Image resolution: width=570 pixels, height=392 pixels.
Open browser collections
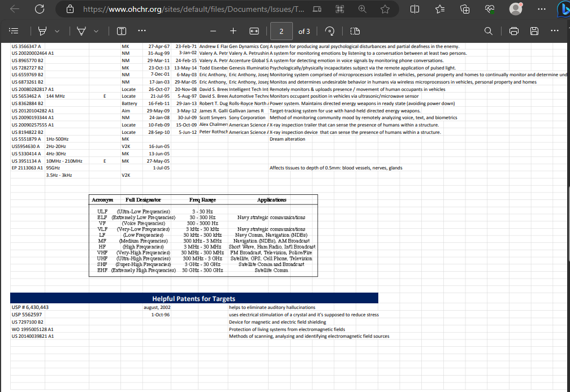coord(465,9)
